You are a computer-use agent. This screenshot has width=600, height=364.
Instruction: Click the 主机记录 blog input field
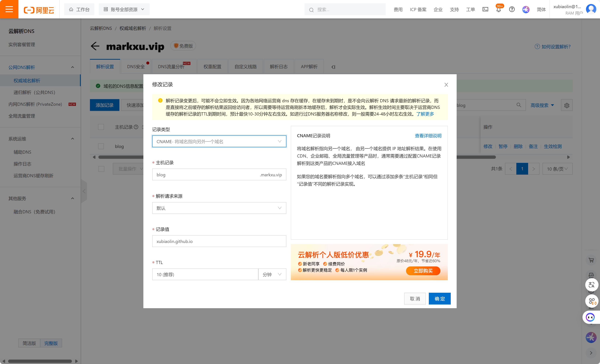(x=219, y=175)
